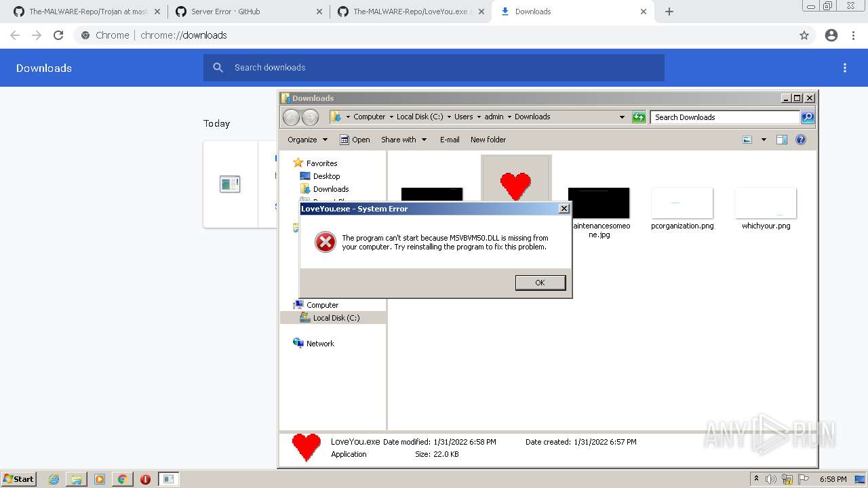Click the 6:58 PM taskbar clock
Viewport: 868px width, 488px height.
[x=833, y=479]
